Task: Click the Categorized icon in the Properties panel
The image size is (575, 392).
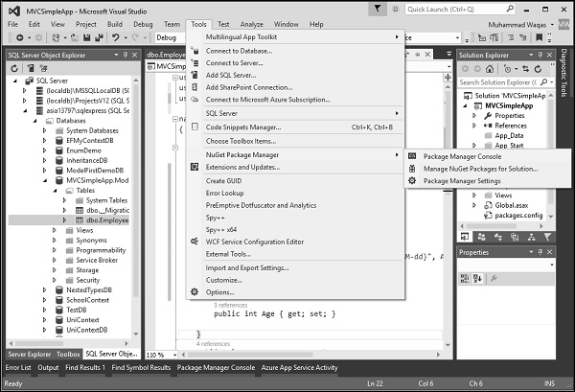Action: point(465,279)
